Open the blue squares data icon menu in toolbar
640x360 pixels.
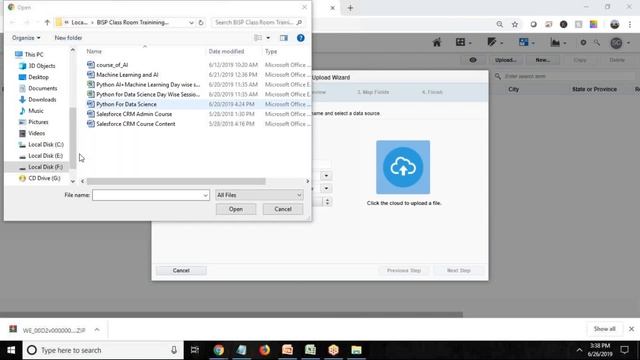tap(526, 42)
